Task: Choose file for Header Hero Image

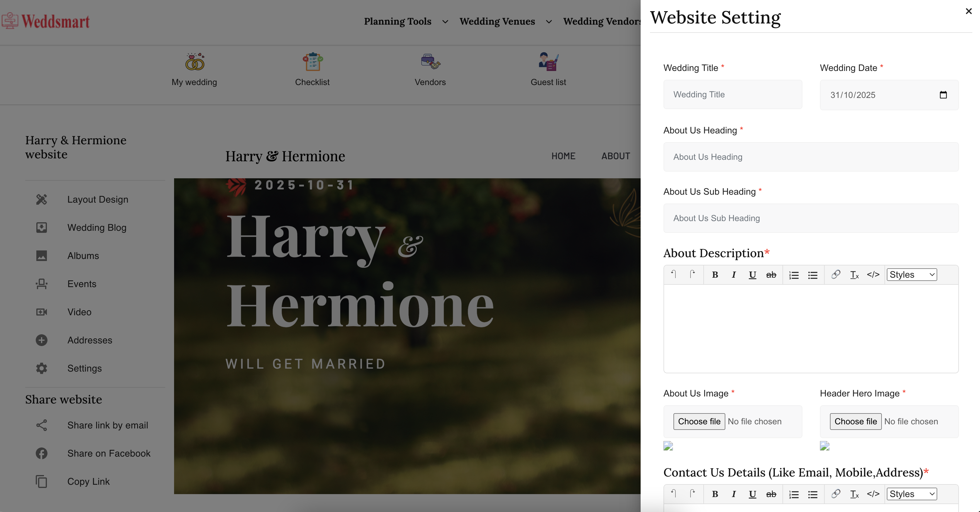Action: (855, 421)
